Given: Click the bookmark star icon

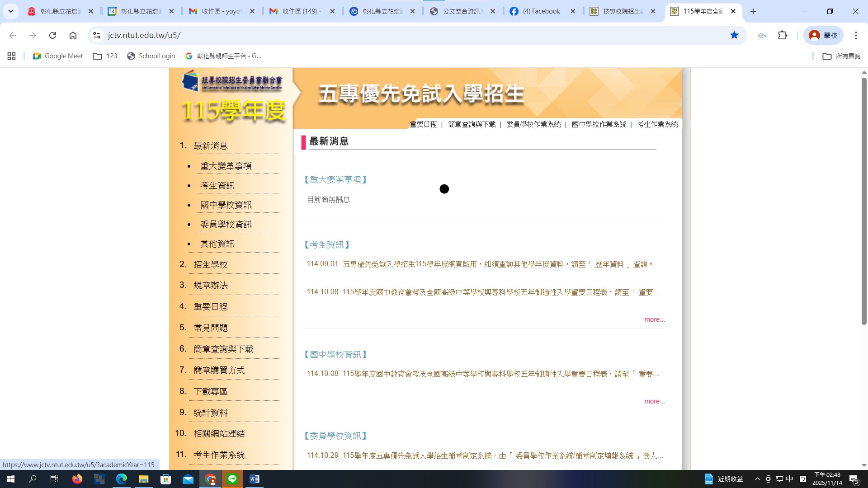Looking at the screenshot, I should 734,35.
